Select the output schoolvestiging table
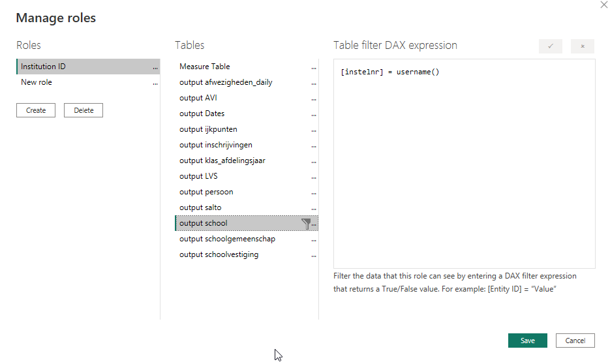 tap(247, 254)
